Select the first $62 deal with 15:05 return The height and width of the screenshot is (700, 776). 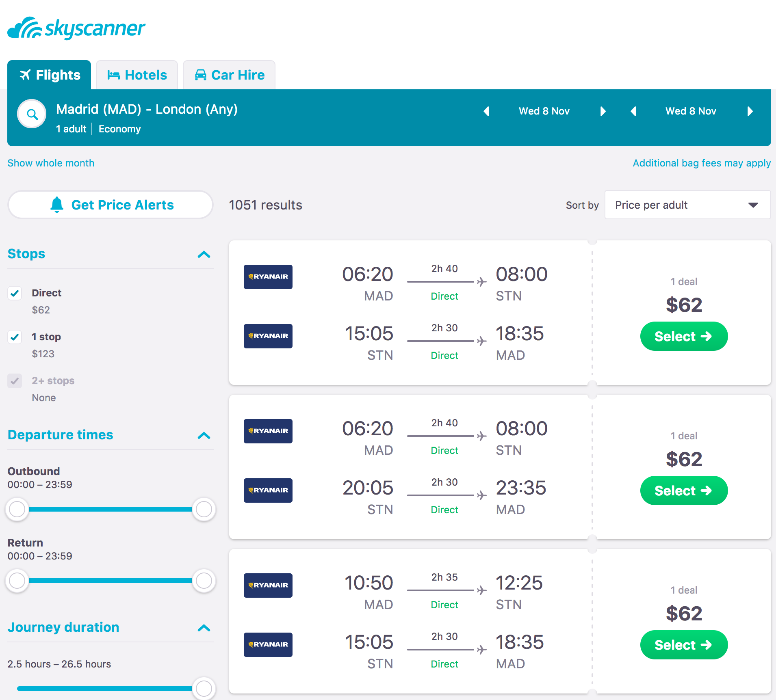coord(684,336)
